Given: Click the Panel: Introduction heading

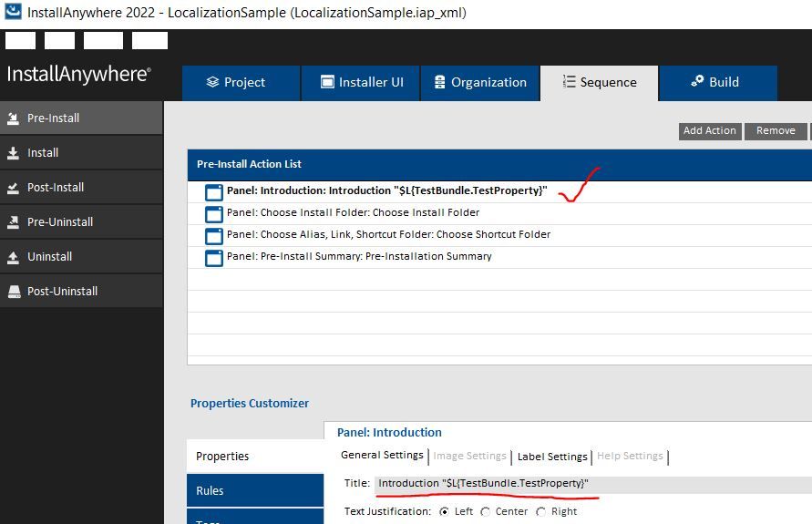Looking at the screenshot, I should tap(389, 432).
